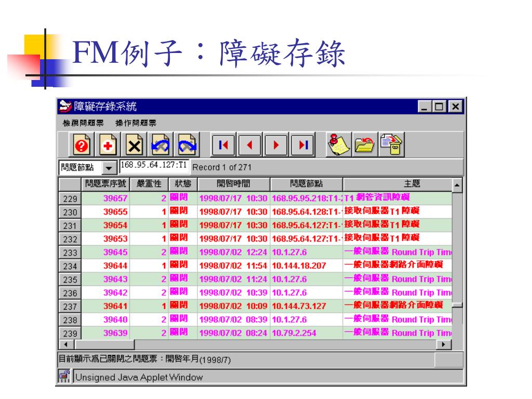This screenshot has width=532, height=399.
Task: Click the applet status bar icon
Action: [64, 376]
